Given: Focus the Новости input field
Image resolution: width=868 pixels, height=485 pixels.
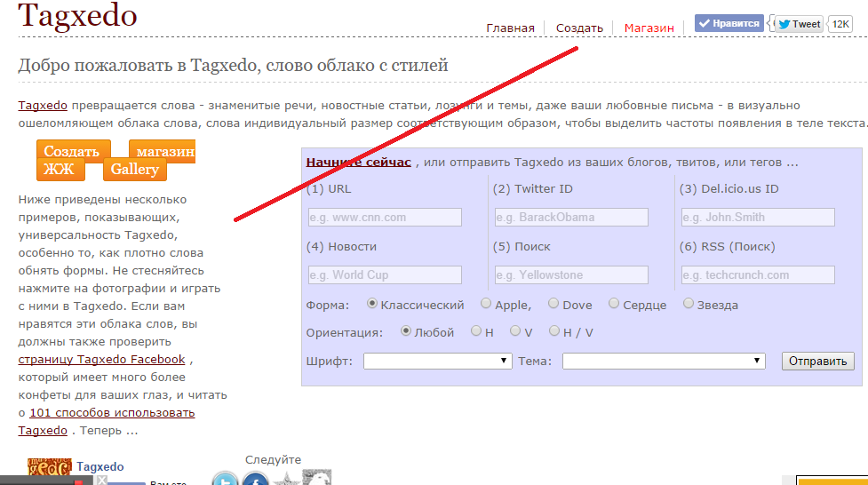Looking at the screenshot, I should click(385, 274).
